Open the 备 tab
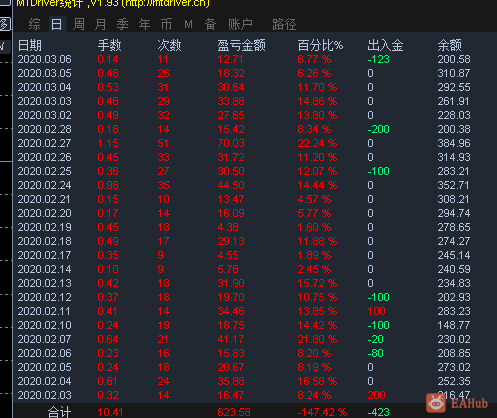 click(x=210, y=24)
